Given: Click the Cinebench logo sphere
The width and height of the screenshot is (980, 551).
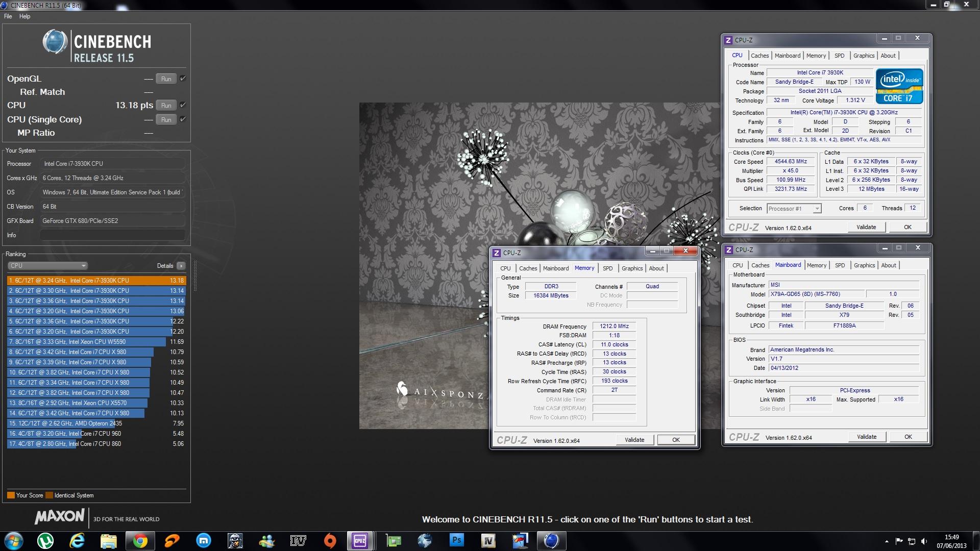Looking at the screenshot, I should click(55, 42).
